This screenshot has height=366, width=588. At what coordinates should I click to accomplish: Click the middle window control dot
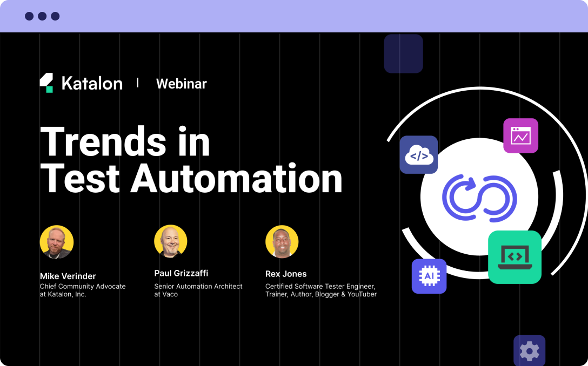42,16
